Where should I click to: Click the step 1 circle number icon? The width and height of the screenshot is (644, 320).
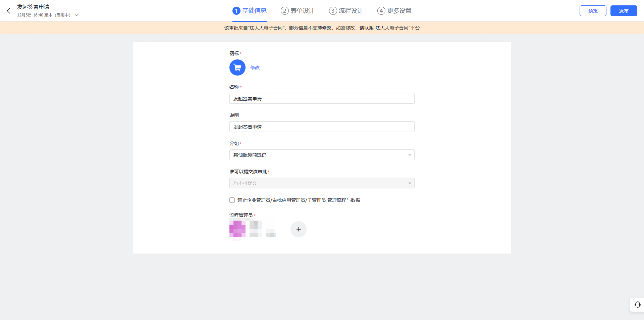(x=236, y=11)
